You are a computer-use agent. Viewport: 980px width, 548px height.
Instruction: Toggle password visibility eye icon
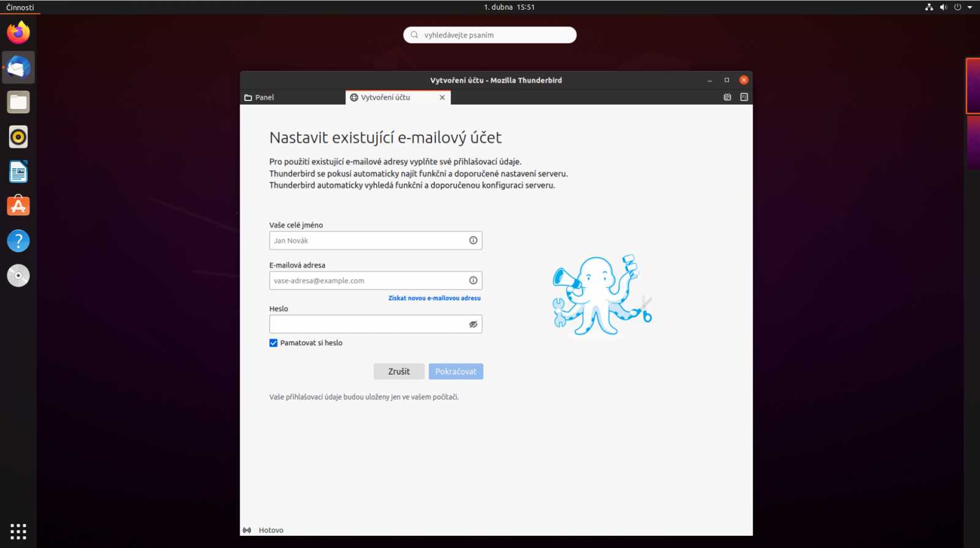coord(473,325)
